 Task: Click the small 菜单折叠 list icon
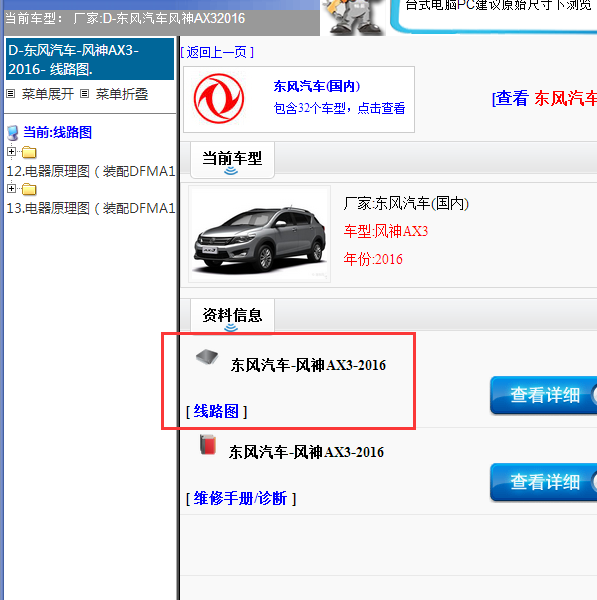click(x=85, y=94)
